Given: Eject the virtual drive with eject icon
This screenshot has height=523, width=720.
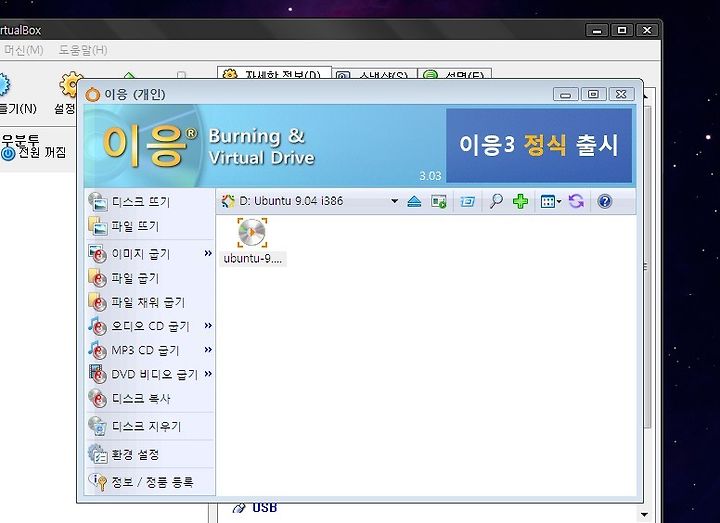Looking at the screenshot, I should point(414,201).
